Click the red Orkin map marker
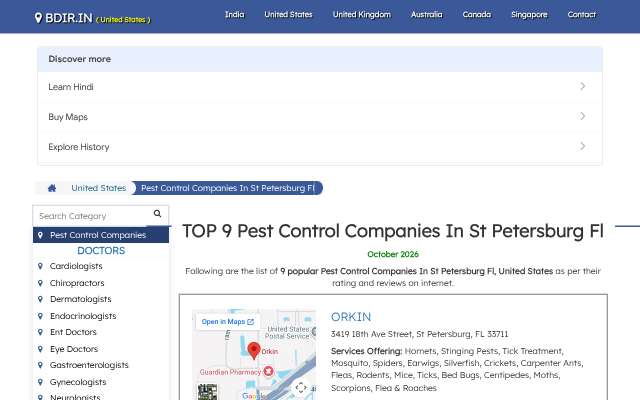The height and width of the screenshot is (400, 640). pos(254,350)
